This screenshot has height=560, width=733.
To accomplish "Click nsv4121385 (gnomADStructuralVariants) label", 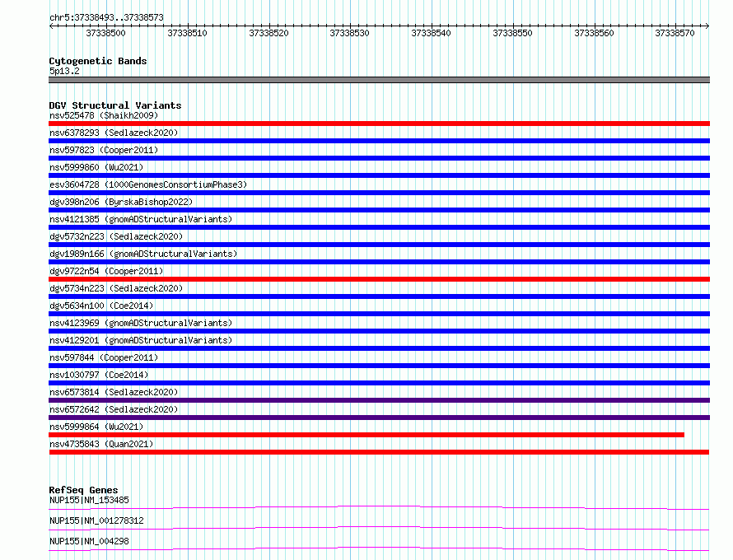I will click(x=141, y=219).
